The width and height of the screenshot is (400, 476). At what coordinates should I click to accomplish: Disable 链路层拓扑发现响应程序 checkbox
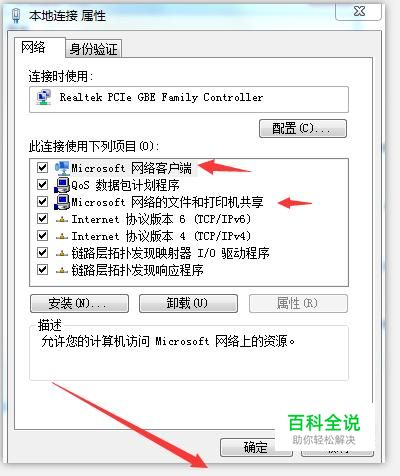(x=42, y=269)
